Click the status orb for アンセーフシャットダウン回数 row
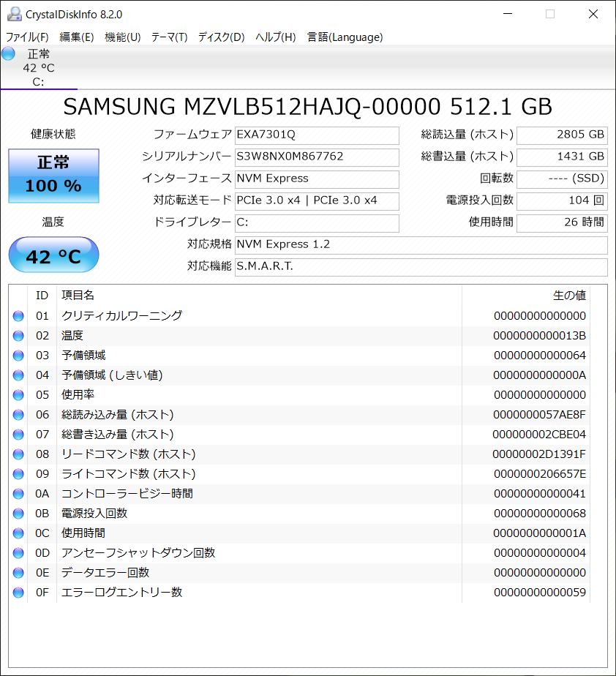Image resolution: width=616 pixels, height=676 pixels. [x=18, y=553]
